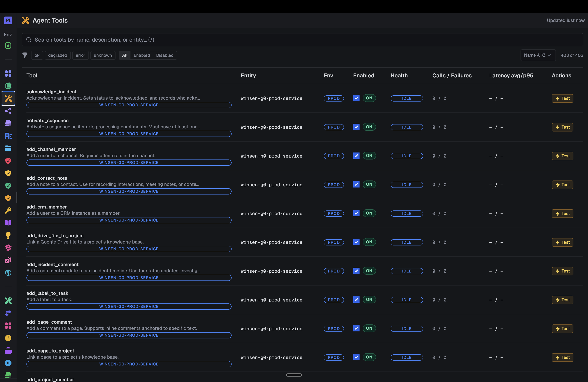Filter by ok health status

click(37, 55)
